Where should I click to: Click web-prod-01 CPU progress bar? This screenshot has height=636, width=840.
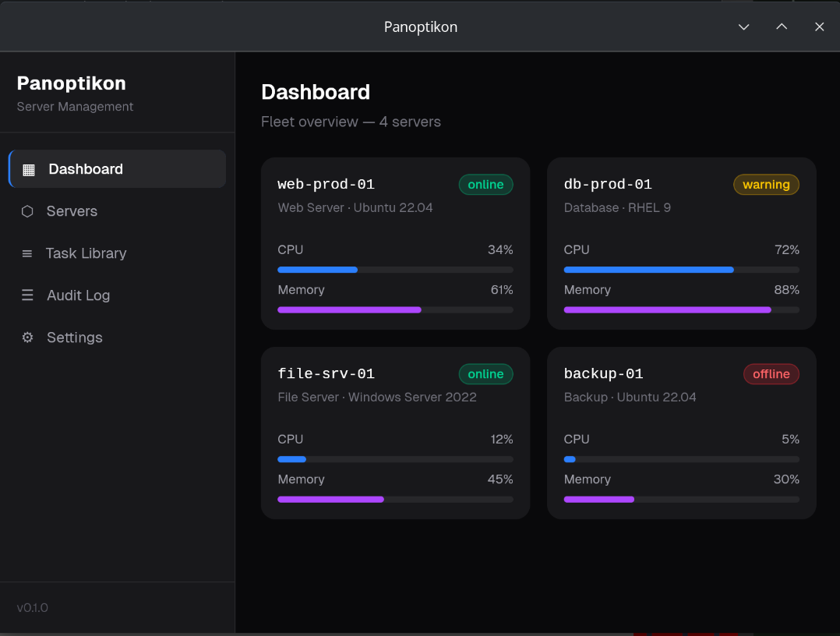(395, 270)
